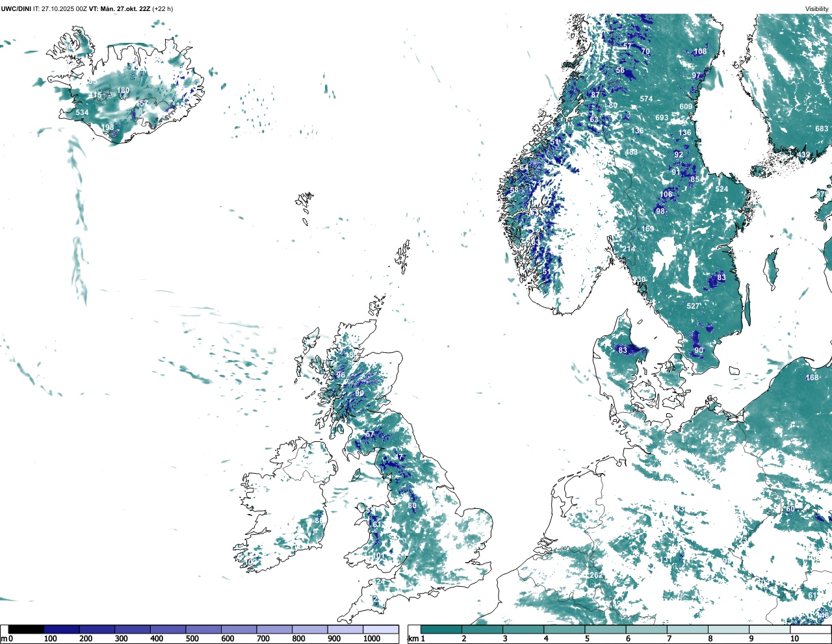Click the '683' value over Finland
This screenshot has width=832, height=644.
pos(822,129)
